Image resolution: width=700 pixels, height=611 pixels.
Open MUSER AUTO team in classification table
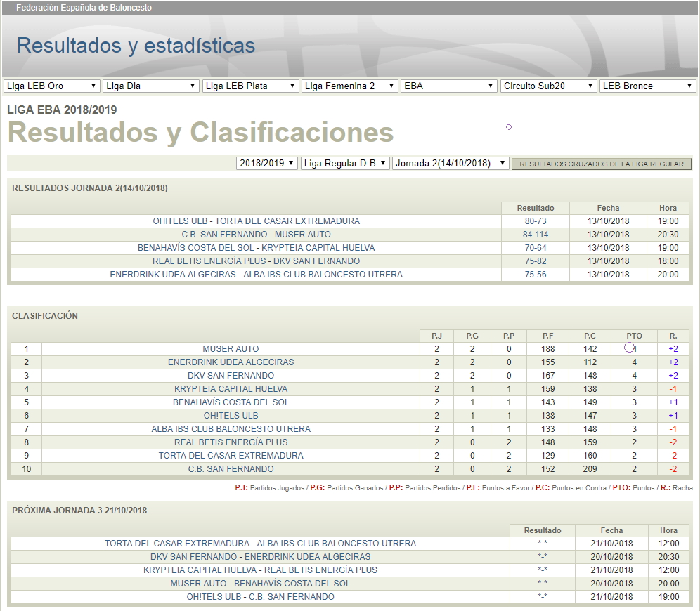click(x=231, y=349)
